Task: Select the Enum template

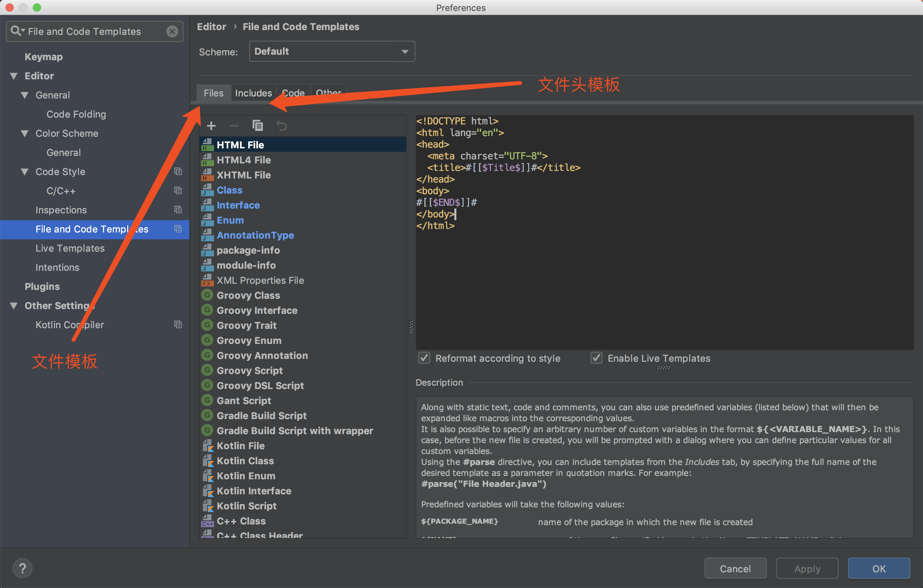Action: 230,220
